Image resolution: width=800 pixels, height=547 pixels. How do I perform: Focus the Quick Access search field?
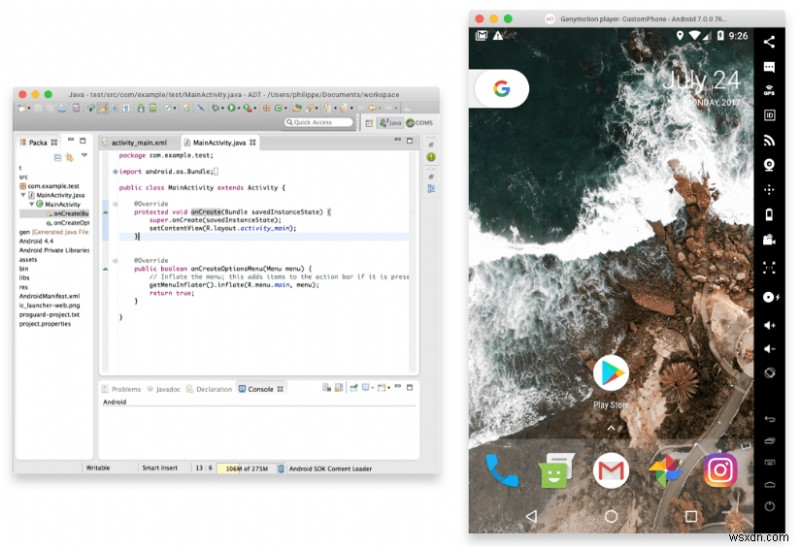(318, 122)
